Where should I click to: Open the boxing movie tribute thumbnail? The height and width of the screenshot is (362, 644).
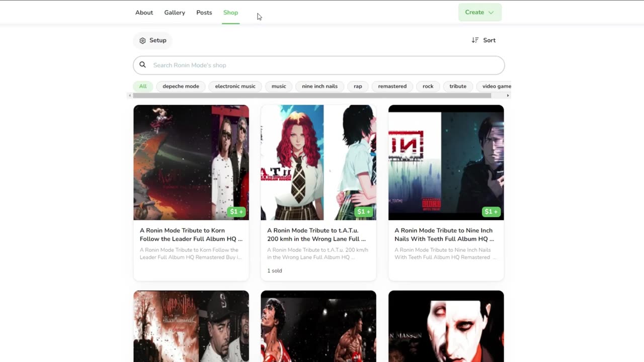pos(318,326)
